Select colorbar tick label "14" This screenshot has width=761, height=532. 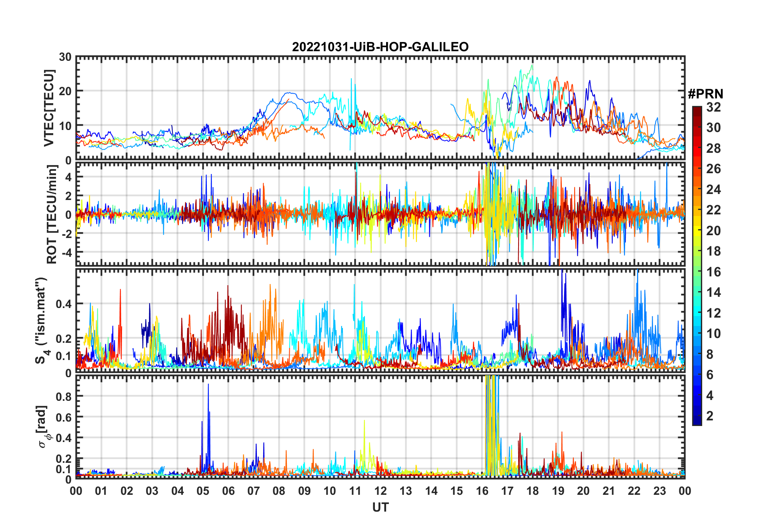(x=713, y=292)
